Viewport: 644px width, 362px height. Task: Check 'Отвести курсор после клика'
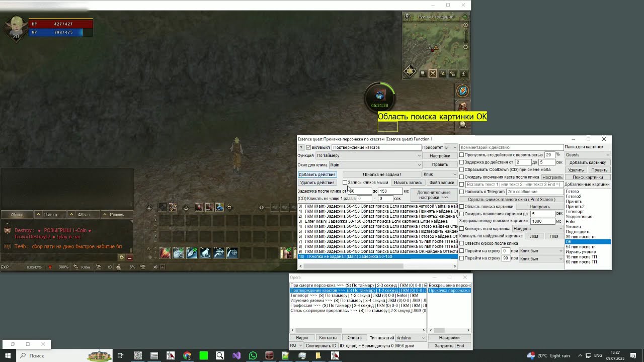tap(462, 243)
